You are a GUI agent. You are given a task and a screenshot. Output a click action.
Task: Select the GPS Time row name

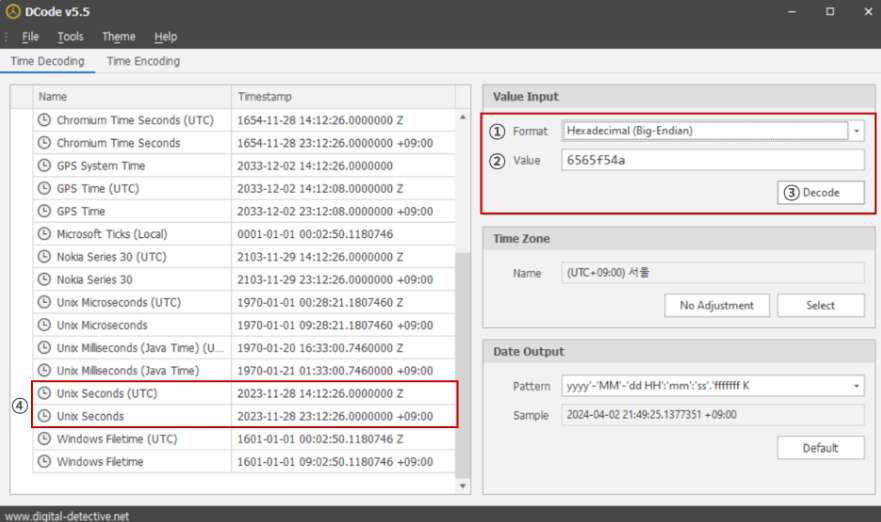[x=81, y=211]
